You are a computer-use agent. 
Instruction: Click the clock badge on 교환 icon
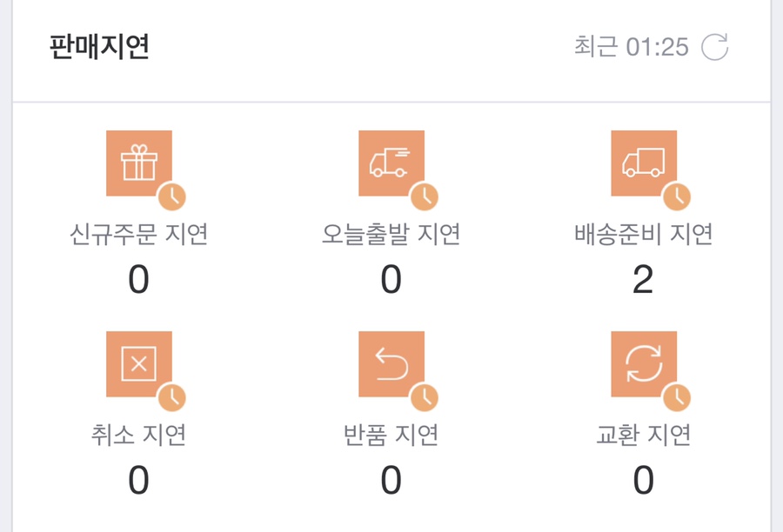(677, 397)
